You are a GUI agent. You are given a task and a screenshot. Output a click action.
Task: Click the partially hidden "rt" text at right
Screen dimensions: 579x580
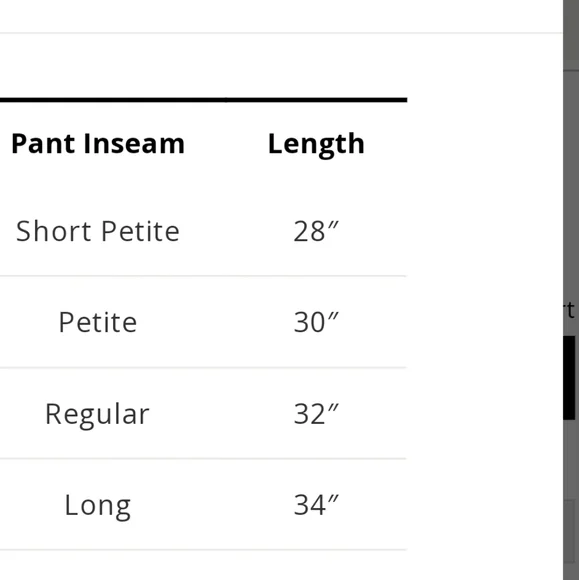569,310
